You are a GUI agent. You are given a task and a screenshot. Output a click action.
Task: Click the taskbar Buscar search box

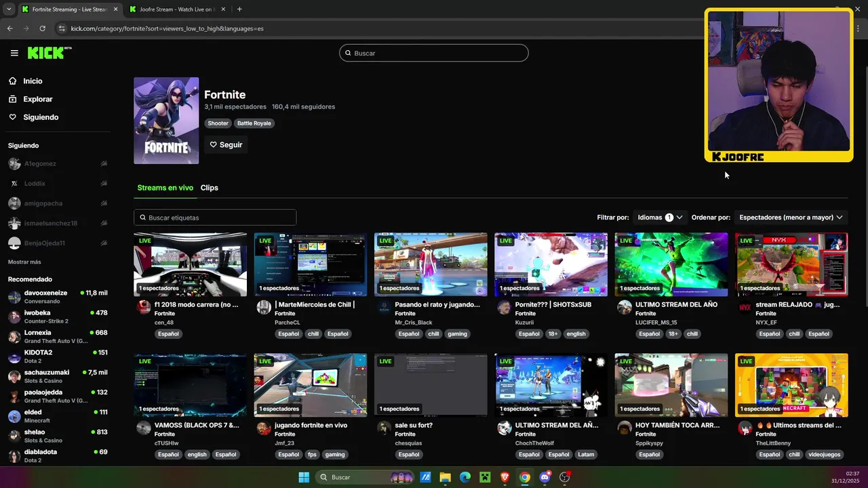click(366, 477)
